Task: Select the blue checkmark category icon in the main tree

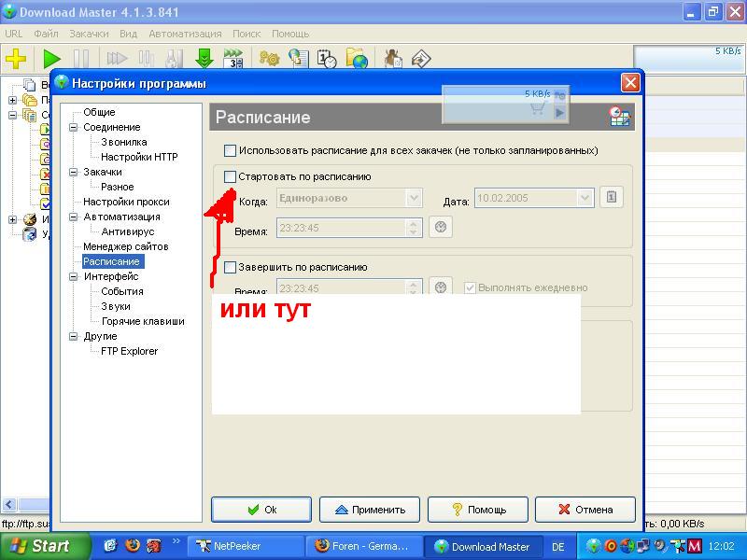Action: point(45,204)
